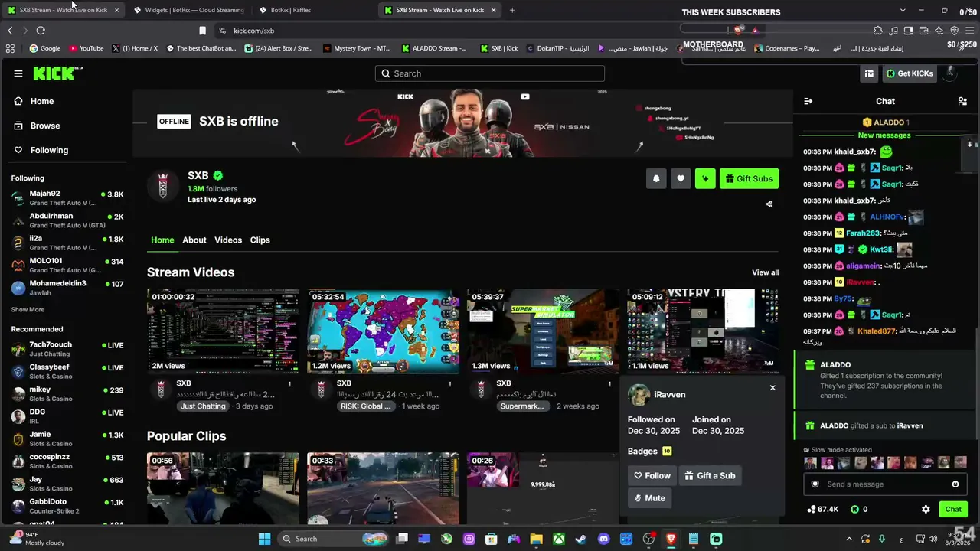Click the channel points 67.4K icon
Image resolution: width=980 pixels, height=551 pixels.
tap(812, 509)
